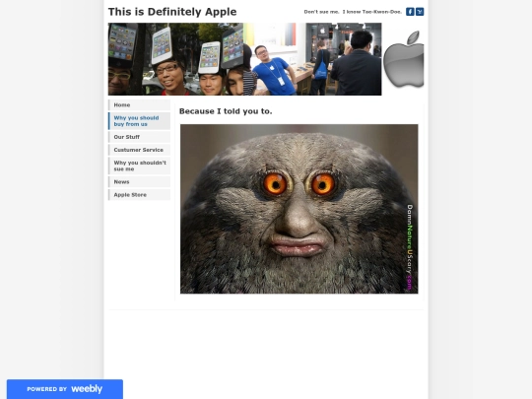Click the 'Because I told you to.' heading

pyautogui.click(x=226, y=111)
